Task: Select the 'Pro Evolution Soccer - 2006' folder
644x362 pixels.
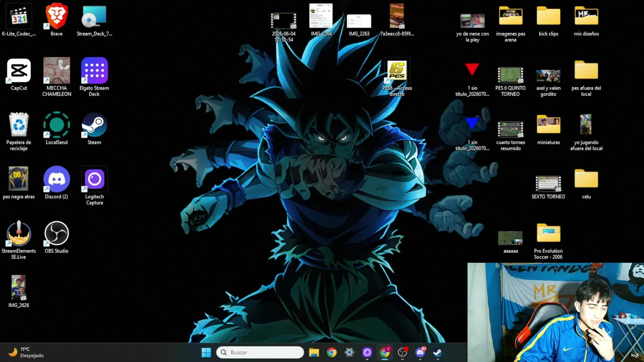Action: coord(548,242)
